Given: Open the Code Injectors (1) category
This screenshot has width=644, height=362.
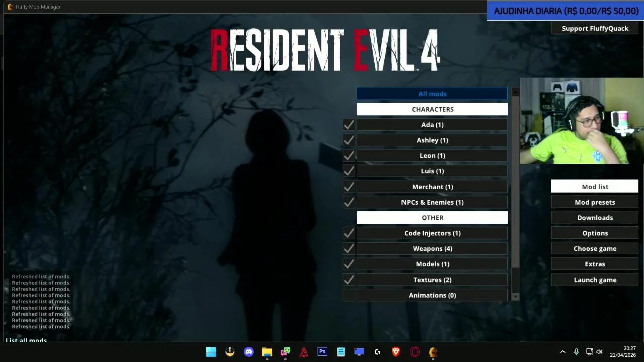Looking at the screenshot, I should coord(432,233).
